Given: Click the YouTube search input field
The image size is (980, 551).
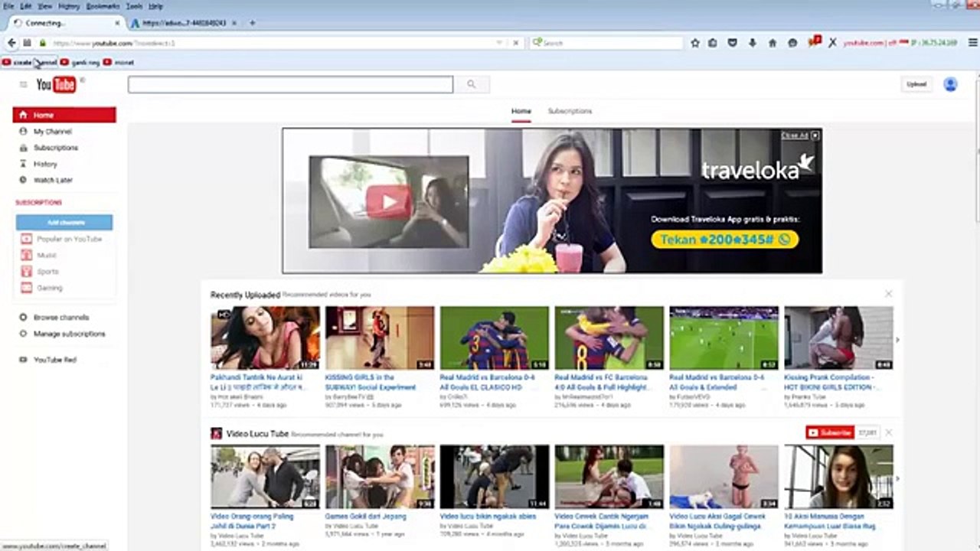Looking at the screenshot, I should 290,84.
